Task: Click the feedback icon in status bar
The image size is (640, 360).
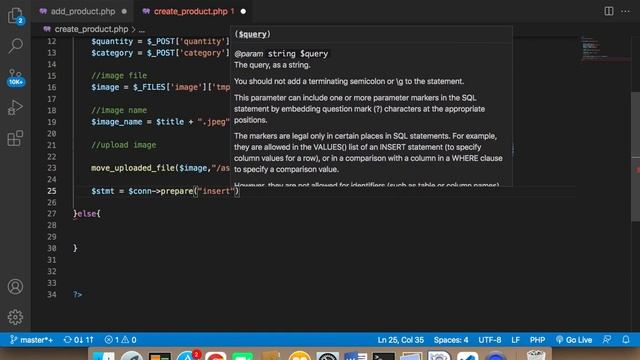Action: [x=607, y=340]
